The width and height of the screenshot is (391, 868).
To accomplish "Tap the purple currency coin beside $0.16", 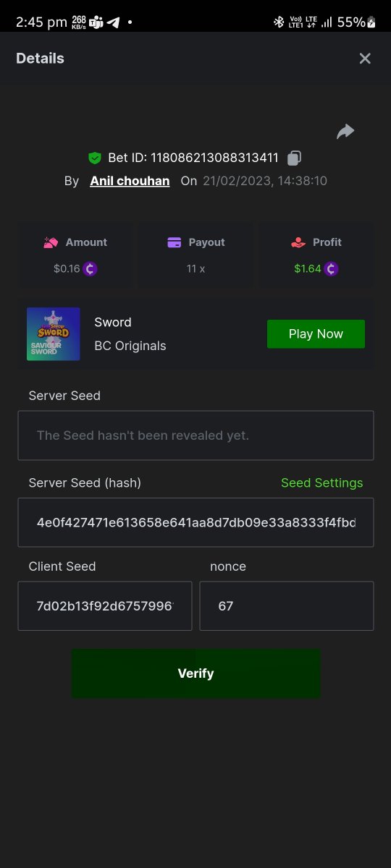I will (x=90, y=269).
